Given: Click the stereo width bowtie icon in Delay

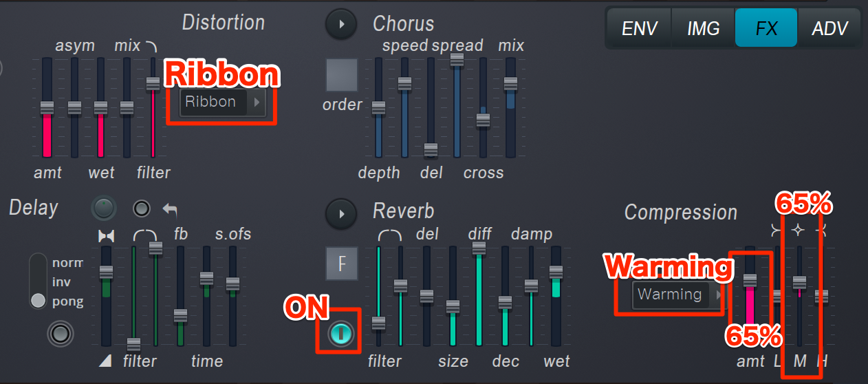Looking at the screenshot, I should pyautogui.click(x=106, y=236).
